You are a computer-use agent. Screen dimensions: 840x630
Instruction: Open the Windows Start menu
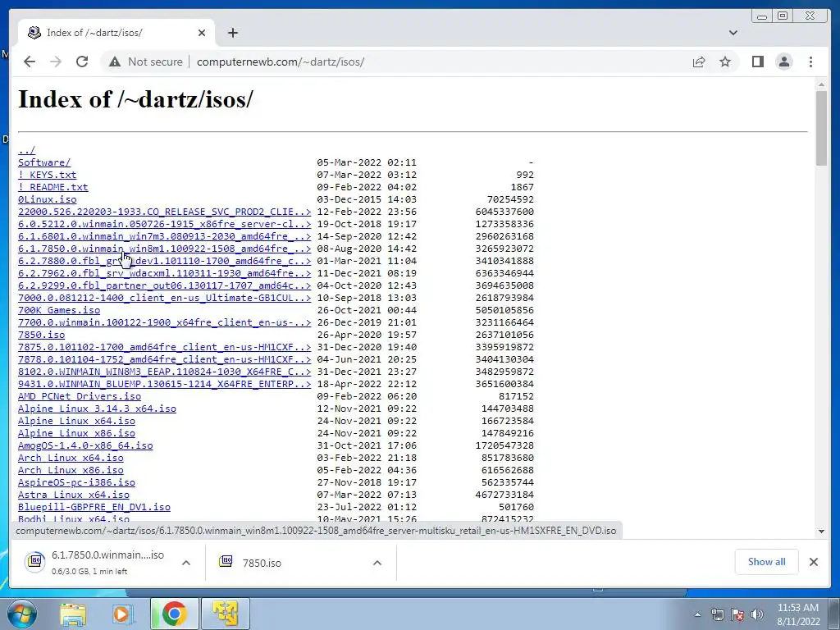tap(21, 614)
